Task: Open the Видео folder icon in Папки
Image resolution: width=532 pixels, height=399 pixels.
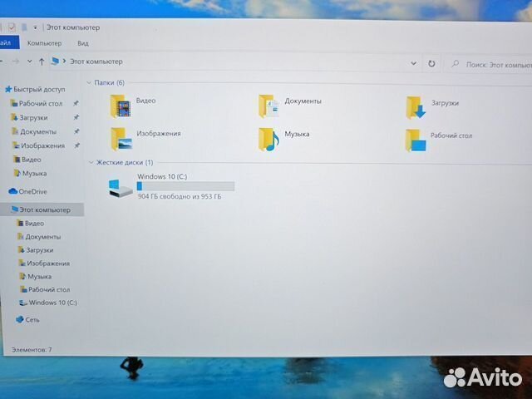Action: (121, 106)
